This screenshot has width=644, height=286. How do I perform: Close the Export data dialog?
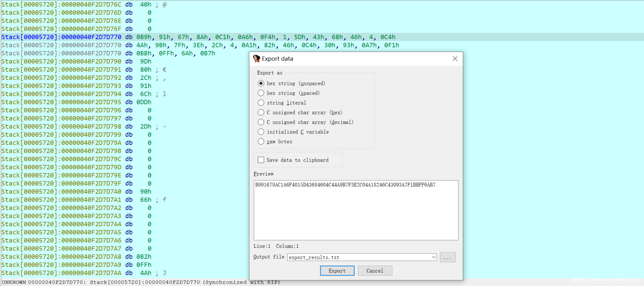[x=455, y=59]
